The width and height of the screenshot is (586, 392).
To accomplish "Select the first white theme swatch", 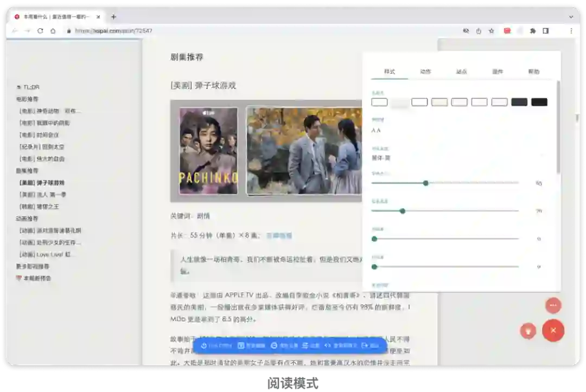I will [379, 102].
